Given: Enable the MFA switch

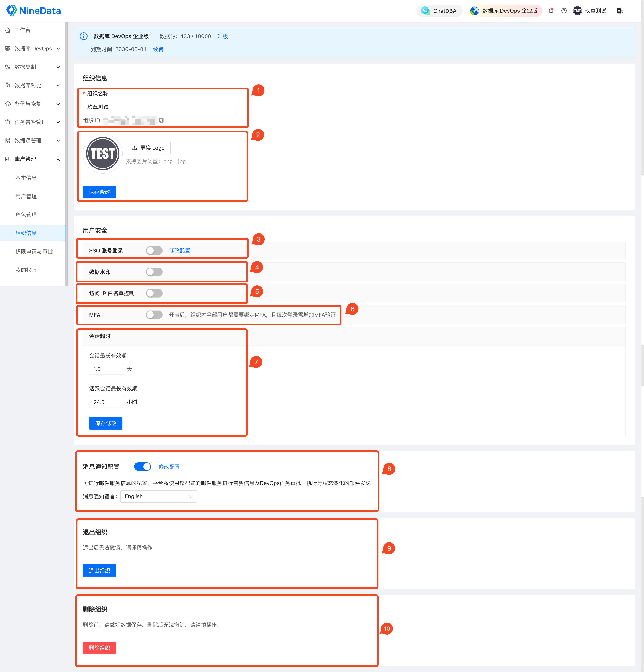Looking at the screenshot, I should 154,315.
